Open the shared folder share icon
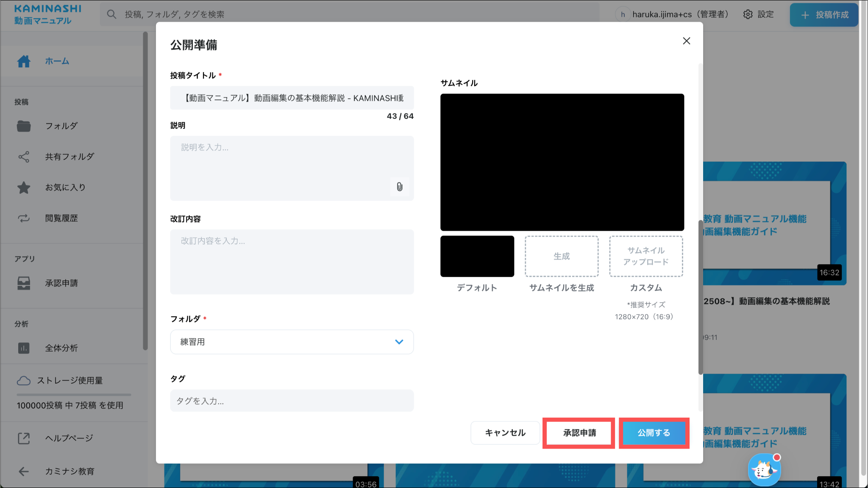Screen dimensions: 868x488 tap(24, 157)
